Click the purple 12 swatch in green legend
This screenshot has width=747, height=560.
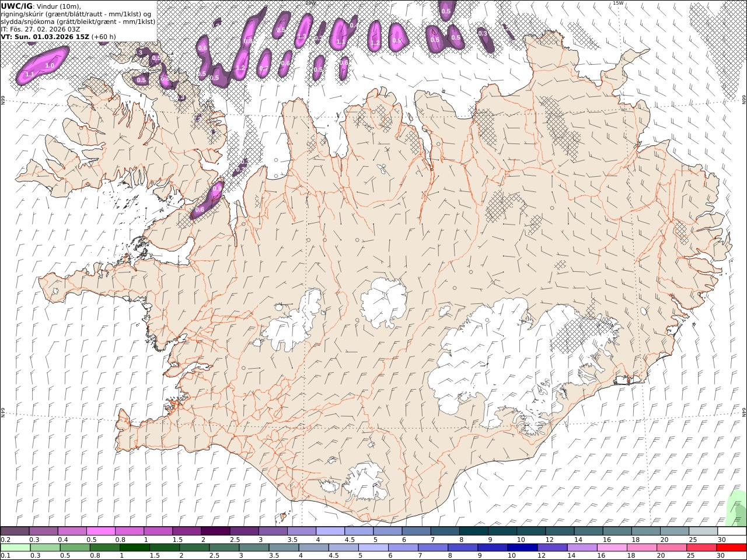click(552, 548)
